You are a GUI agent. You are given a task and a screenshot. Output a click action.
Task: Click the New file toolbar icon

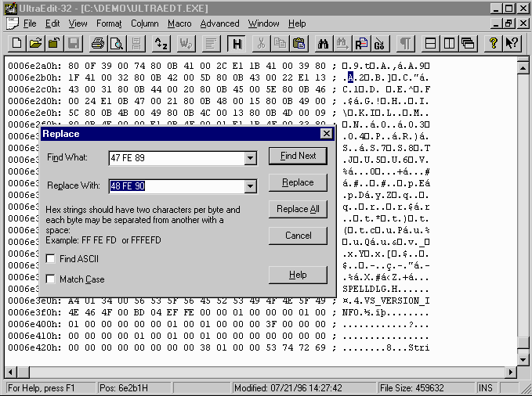(17, 43)
